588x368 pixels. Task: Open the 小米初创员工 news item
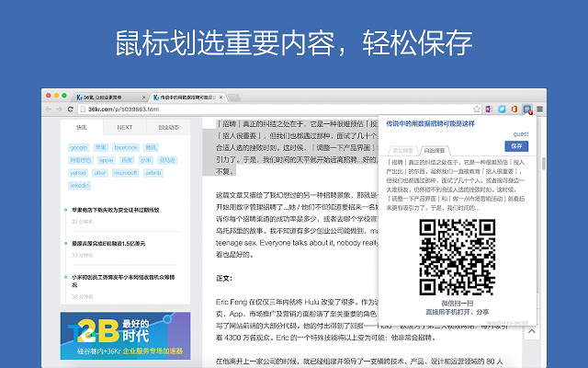(x=123, y=281)
